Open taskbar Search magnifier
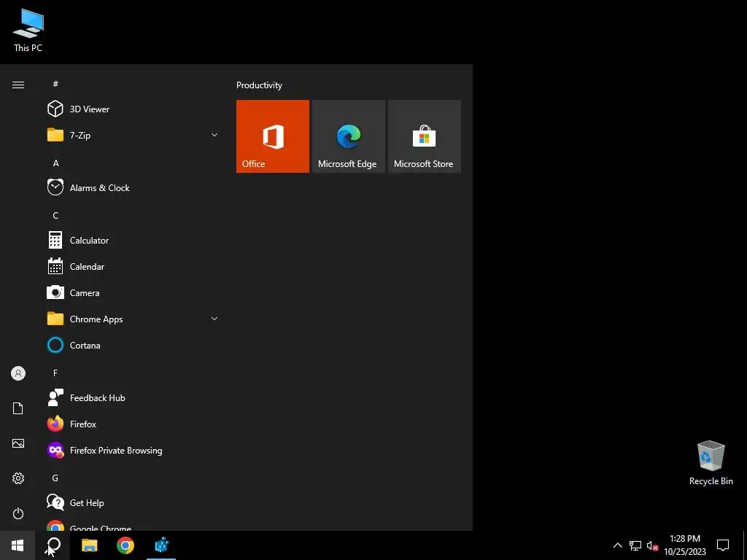 (x=53, y=545)
